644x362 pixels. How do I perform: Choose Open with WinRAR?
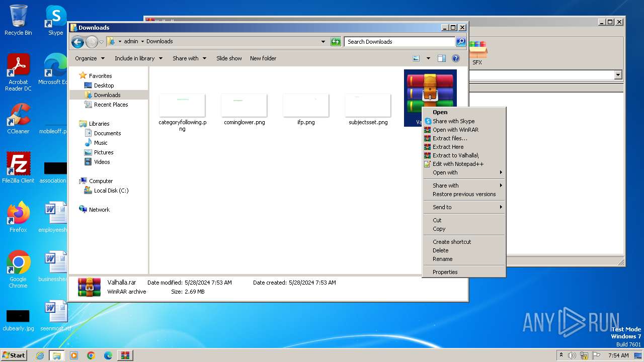tap(464, 130)
